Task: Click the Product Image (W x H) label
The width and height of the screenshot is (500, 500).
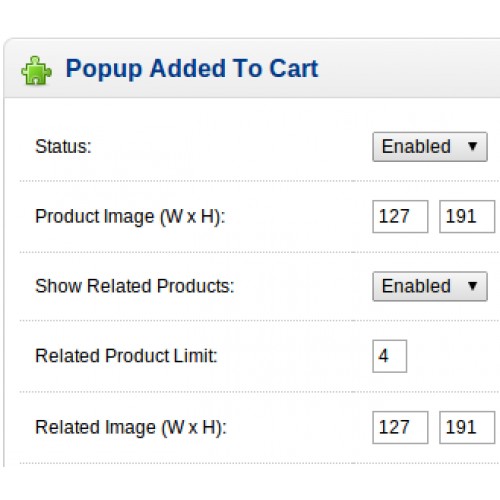Action: click(x=130, y=217)
